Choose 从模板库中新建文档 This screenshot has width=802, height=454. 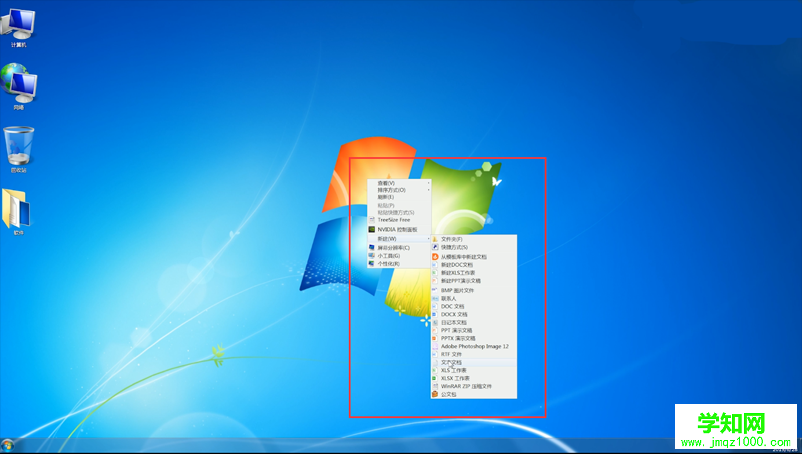click(x=474, y=257)
